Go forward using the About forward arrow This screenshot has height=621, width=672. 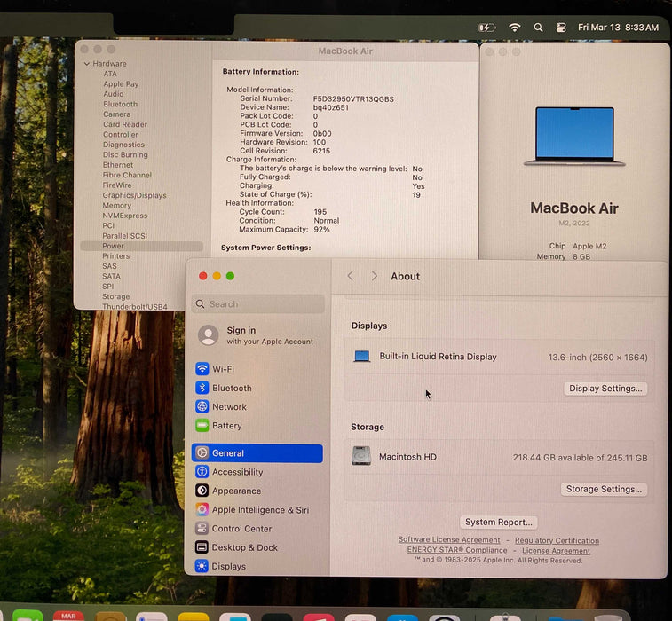tap(374, 276)
